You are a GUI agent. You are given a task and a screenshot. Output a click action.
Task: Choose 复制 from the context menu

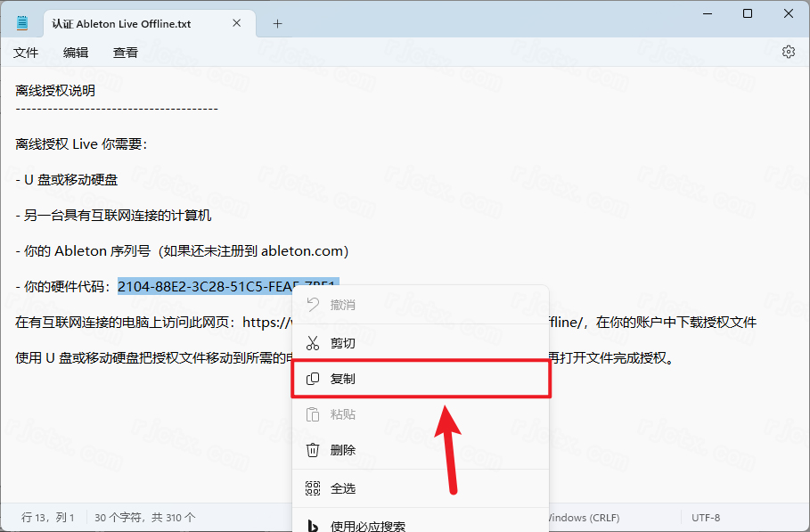point(343,379)
